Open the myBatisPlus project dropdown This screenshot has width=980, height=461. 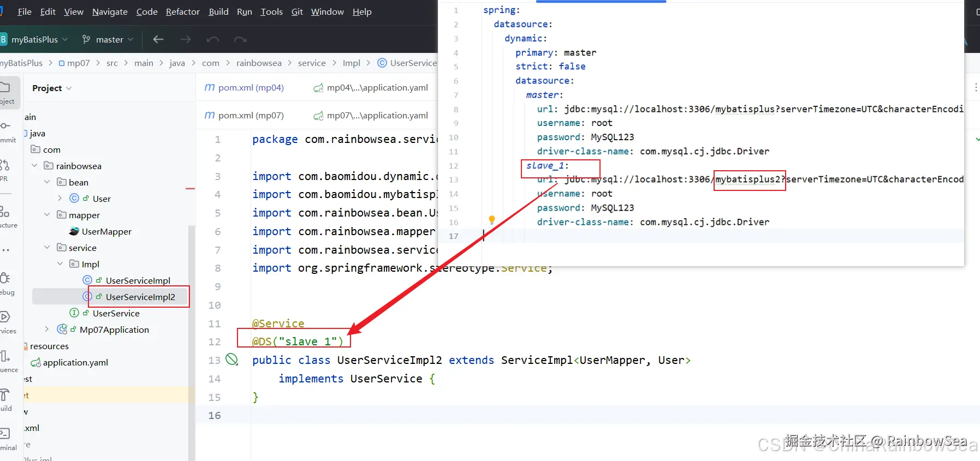tap(35, 39)
